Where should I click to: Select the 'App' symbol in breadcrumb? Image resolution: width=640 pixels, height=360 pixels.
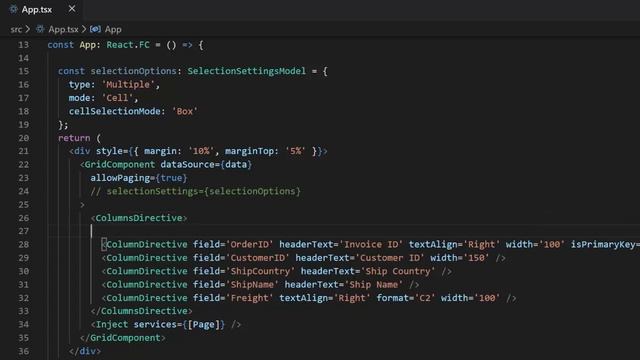click(113, 29)
